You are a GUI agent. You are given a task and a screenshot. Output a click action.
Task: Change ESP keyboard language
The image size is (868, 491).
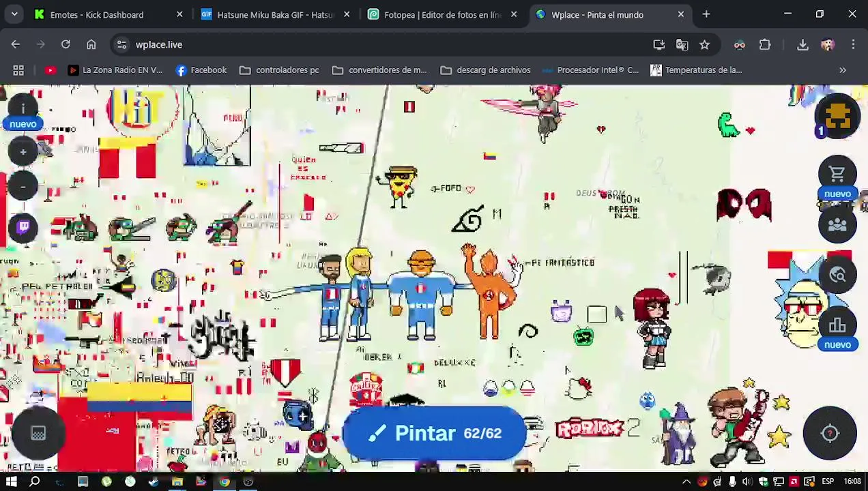click(x=828, y=481)
